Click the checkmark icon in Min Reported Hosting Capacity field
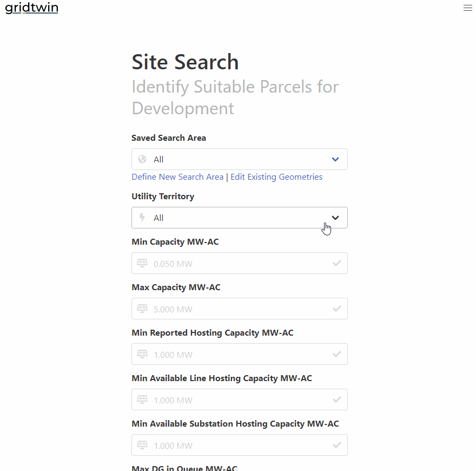476x471 pixels. (337, 354)
